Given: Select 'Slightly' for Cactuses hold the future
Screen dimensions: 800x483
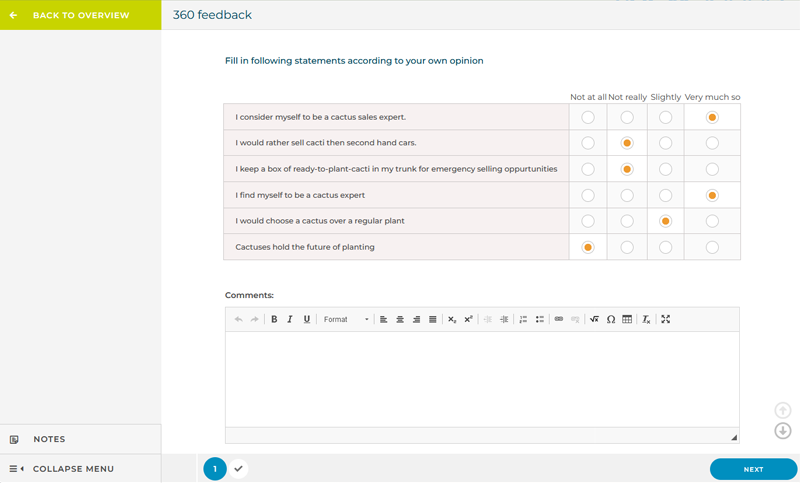Looking at the screenshot, I should pos(665,247).
